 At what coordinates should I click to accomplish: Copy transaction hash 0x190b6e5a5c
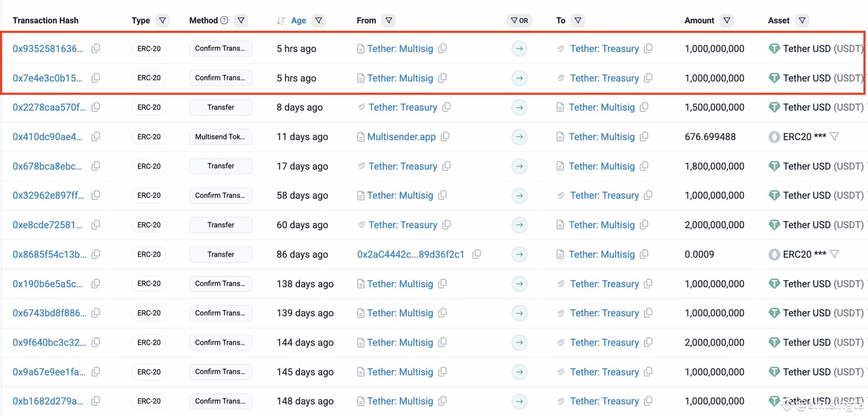coord(95,283)
